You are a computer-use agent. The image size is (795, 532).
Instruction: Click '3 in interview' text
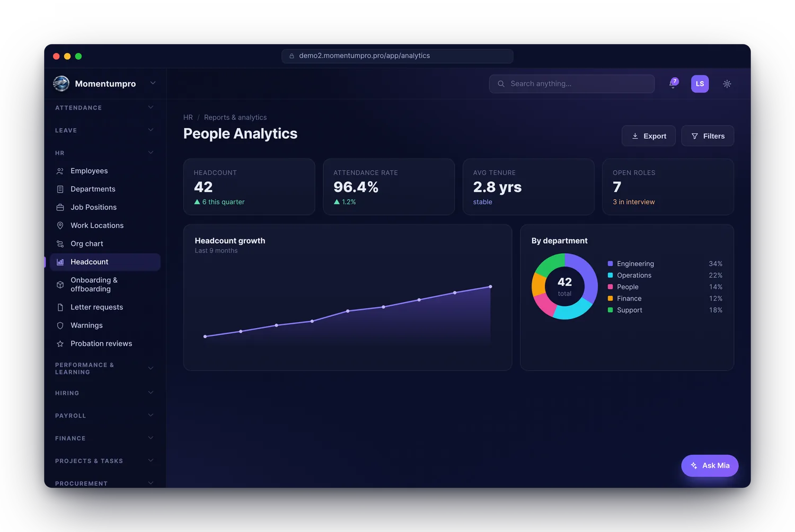[634, 202]
